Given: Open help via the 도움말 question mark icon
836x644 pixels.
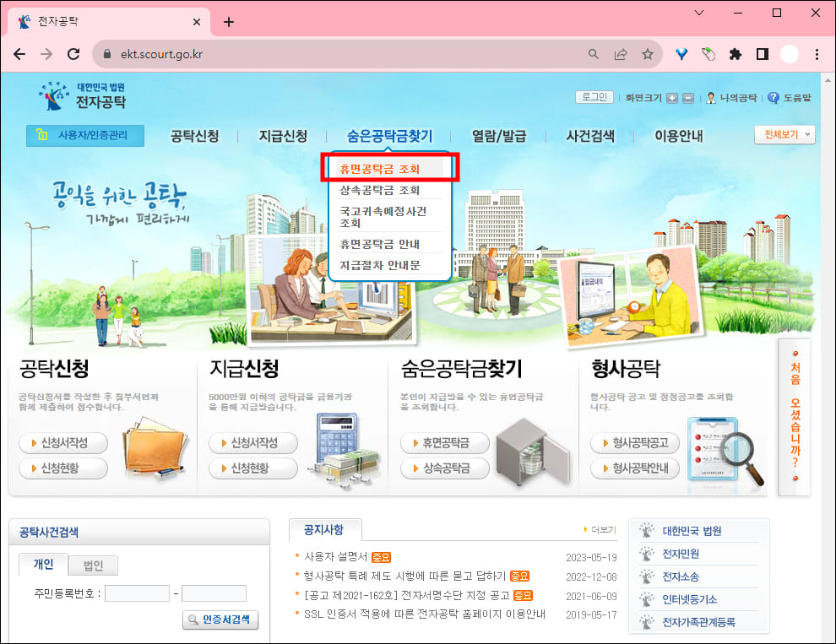Looking at the screenshot, I should point(775,98).
